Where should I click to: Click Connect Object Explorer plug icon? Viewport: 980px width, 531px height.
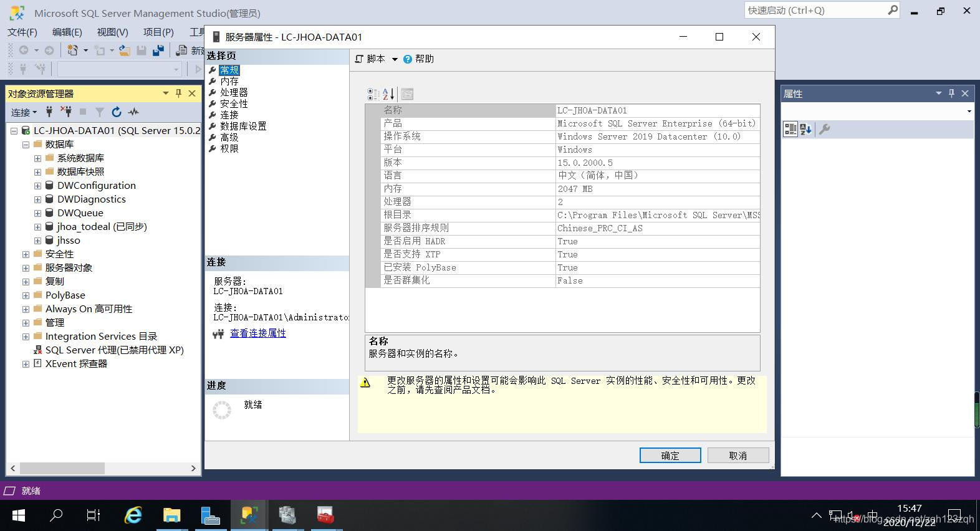[49, 112]
